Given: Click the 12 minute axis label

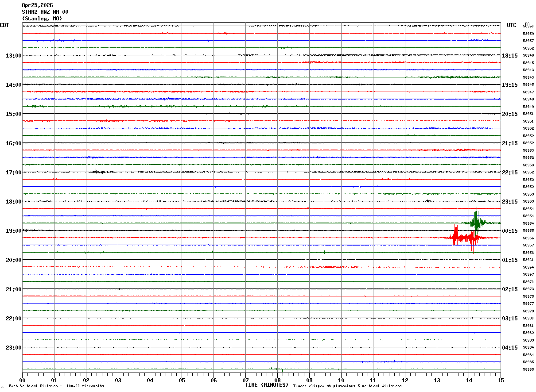Looking at the screenshot, I should click(405, 380).
